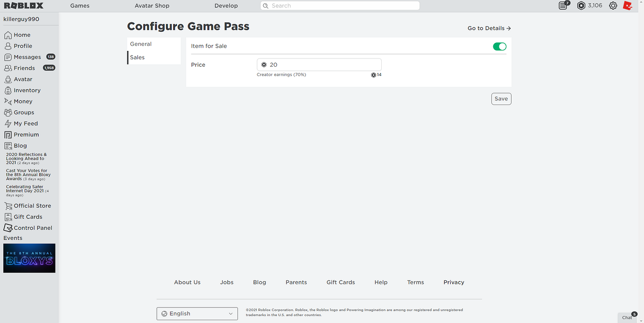
Task: Open Celebrating Safer Internet Day post
Action: [27, 190]
